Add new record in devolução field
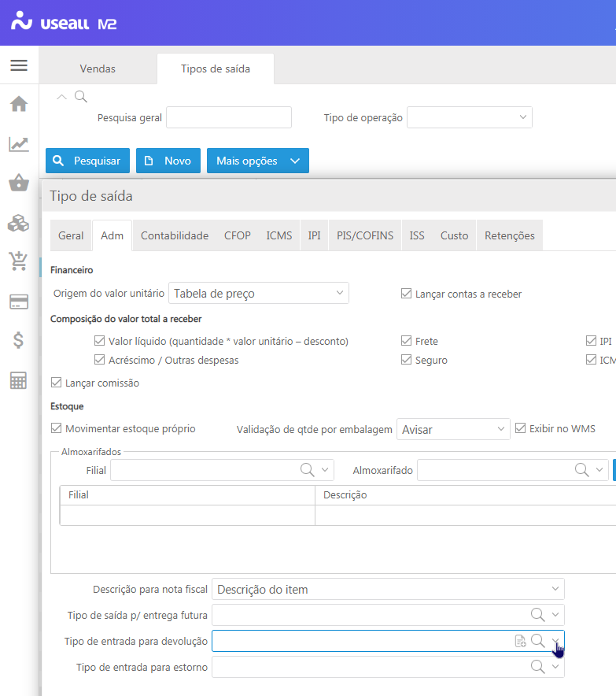Viewport: 616px width, 696px height. pyautogui.click(x=520, y=641)
